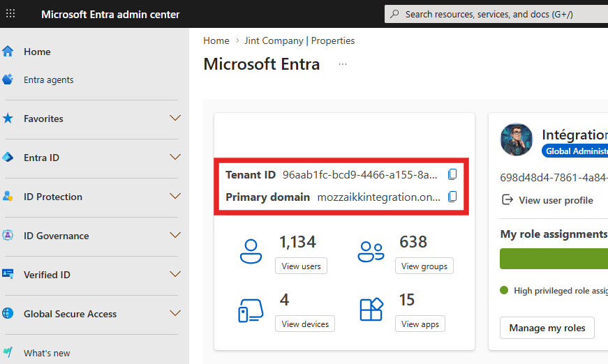Click the Tenant ID value 96aab1fc-bcd9
This screenshot has width=608, height=364.
tap(359, 175)
